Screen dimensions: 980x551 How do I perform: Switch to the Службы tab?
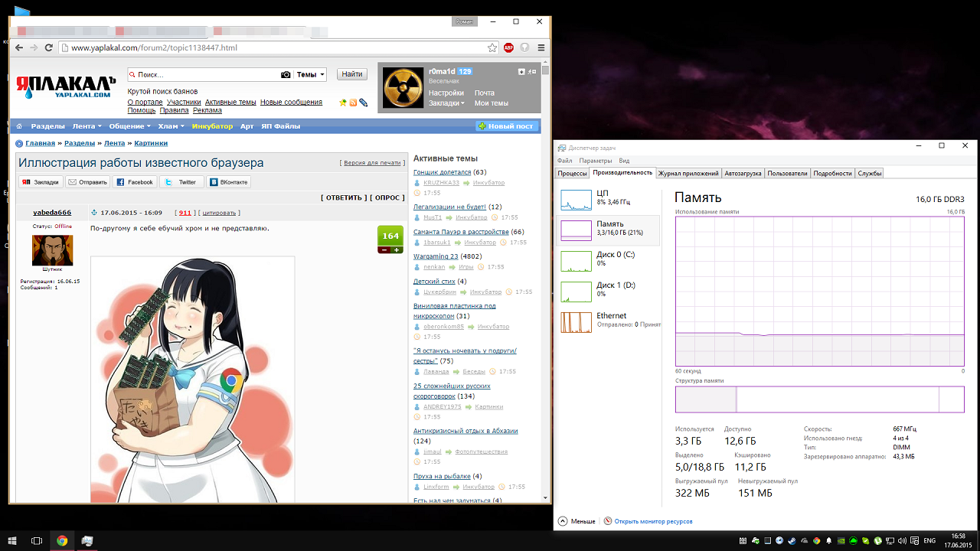[x=870, y=174]
